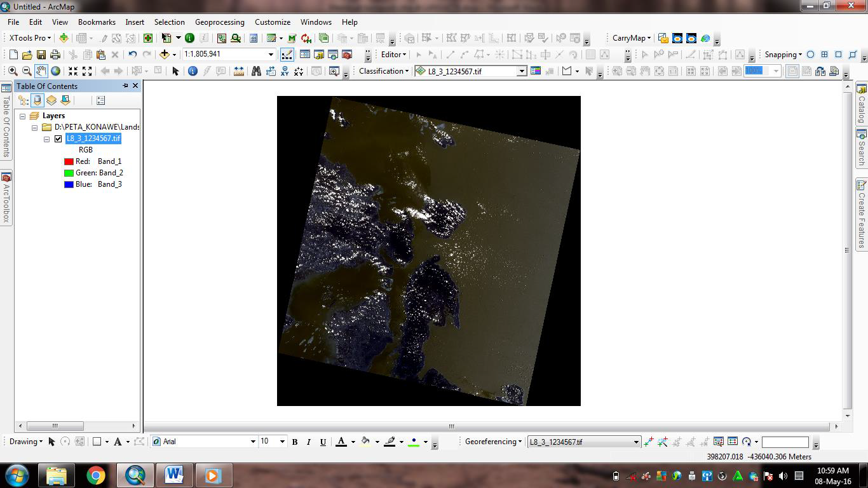Select the Zoom In tool
This screenshot has width=868, height=488.
click(x=13, y=71)
